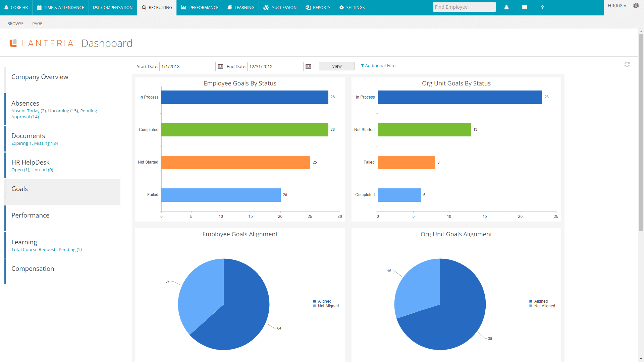The image size is (644, 362).
Task: Open Absent Today (2) link
Action: (x=29, y=111)
